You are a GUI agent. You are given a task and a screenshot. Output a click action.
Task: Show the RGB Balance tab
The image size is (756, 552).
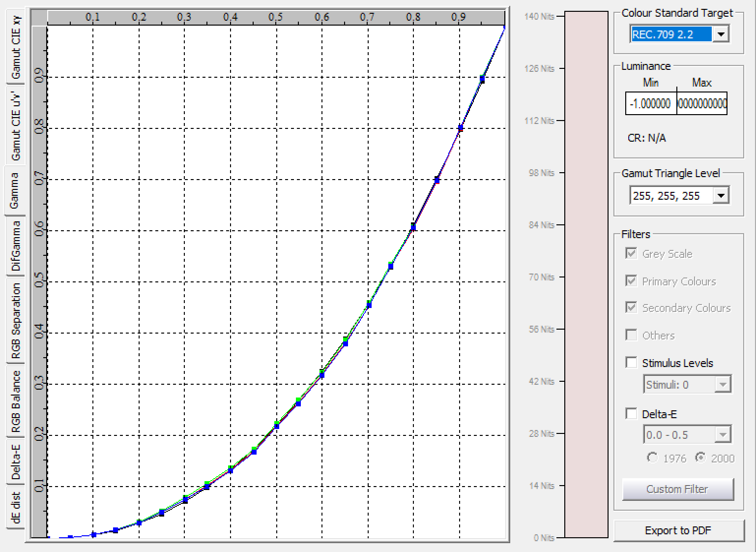pyautogui.click(x=15, y=401)
